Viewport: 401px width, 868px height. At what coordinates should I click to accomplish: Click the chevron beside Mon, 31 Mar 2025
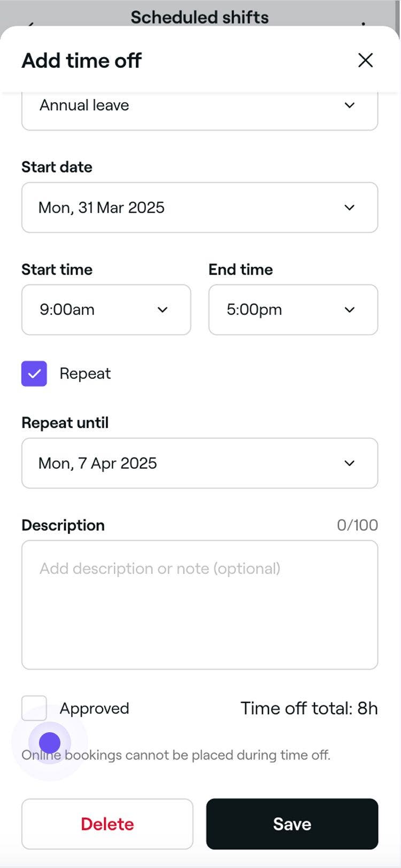pos(349,207)
